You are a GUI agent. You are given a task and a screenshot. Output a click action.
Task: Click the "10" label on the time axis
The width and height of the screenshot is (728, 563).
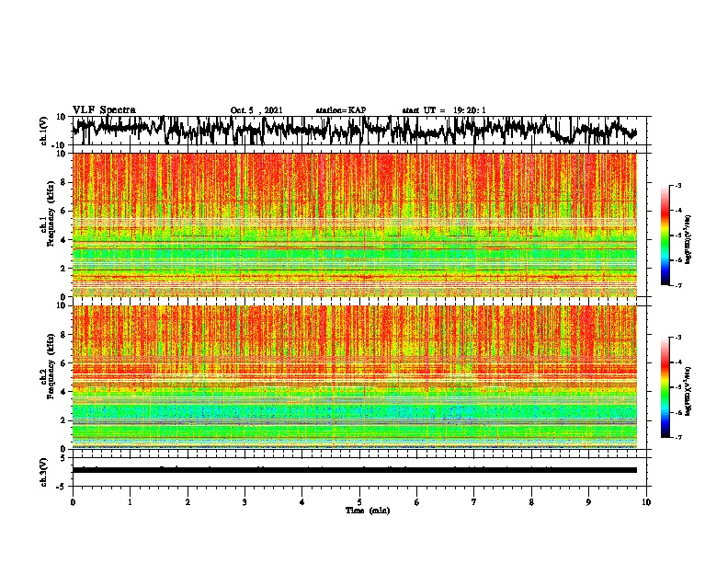[x=646, y=502]
